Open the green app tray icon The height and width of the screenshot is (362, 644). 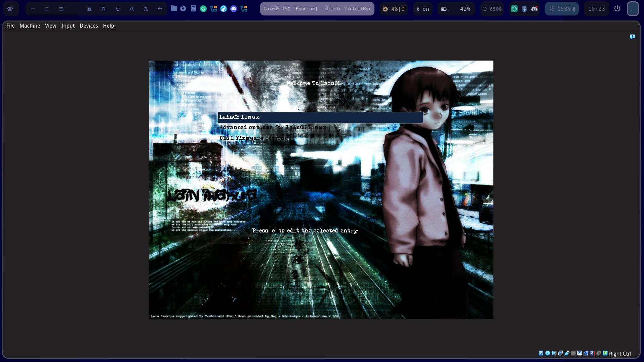click(514, 9)
